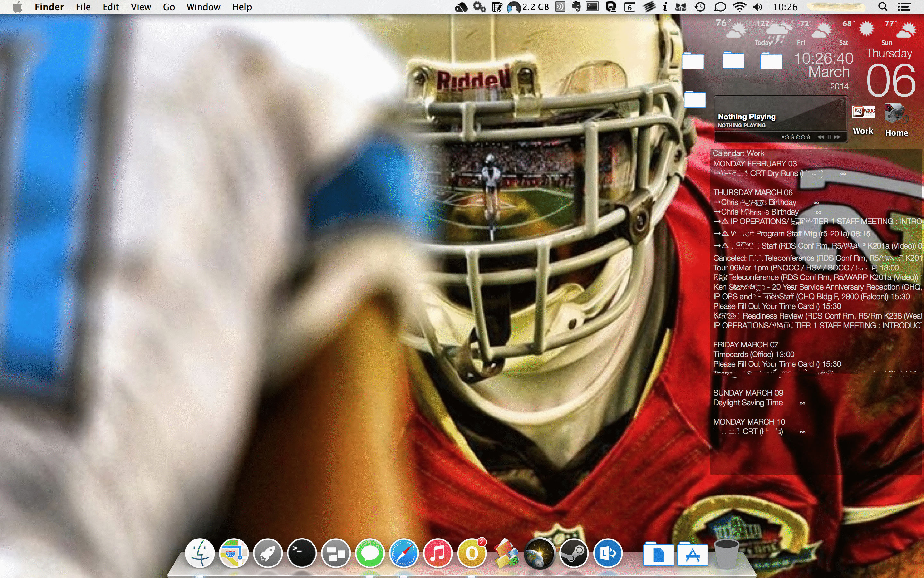Screen dimensions: 924x578
Task: Open the Help menu
Action: tap(242, 7)
